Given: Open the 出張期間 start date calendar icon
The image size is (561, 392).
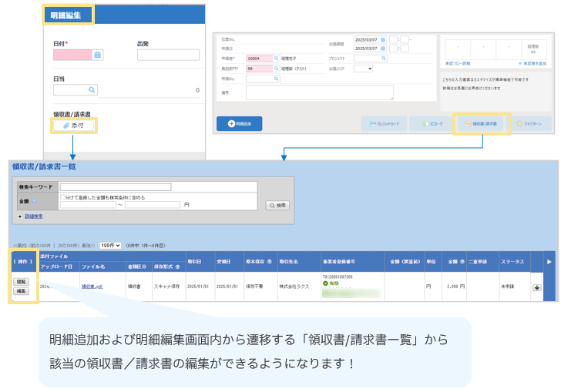Looking at the screenshot, I should pos(383,39).
